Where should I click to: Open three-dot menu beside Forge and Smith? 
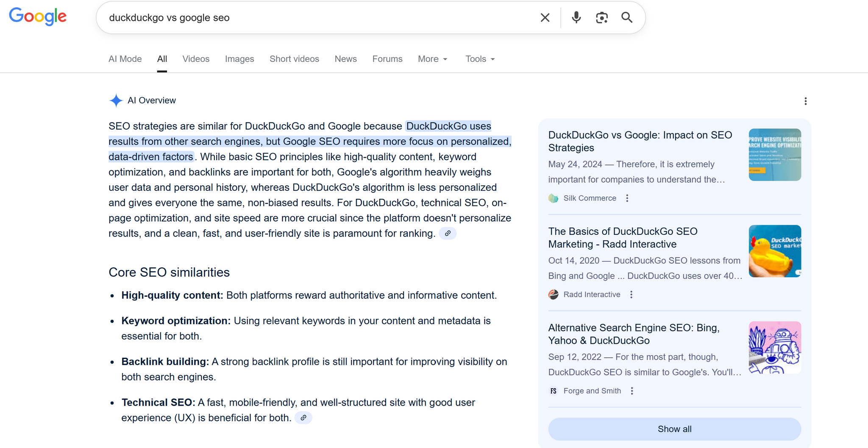(632, 391)
